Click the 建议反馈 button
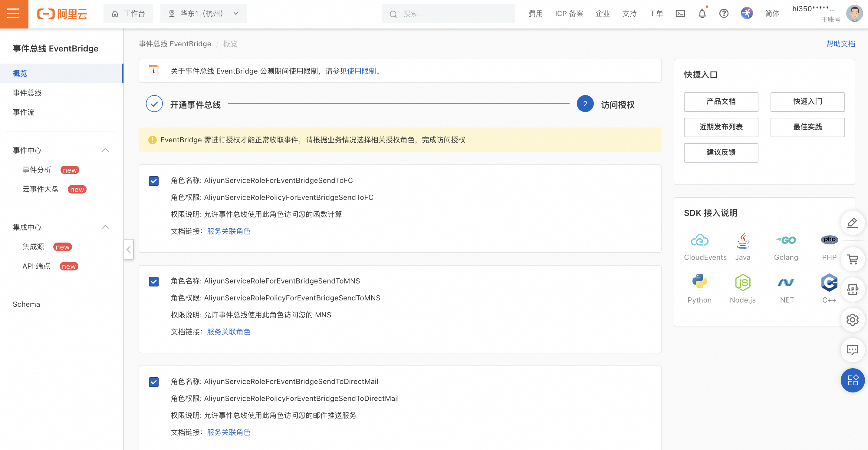868x450 pixels. 721,152
